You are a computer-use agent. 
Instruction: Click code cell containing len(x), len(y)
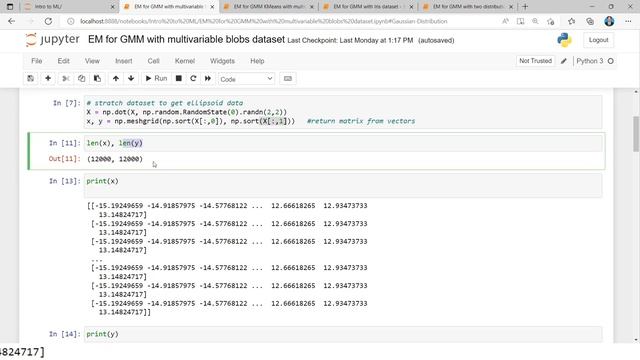(x=343, y=143)
